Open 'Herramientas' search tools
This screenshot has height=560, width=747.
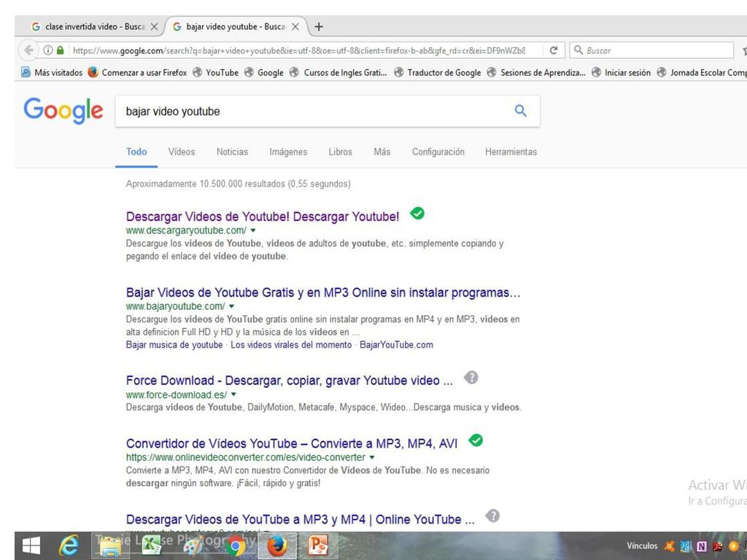(x=511, y=152)
